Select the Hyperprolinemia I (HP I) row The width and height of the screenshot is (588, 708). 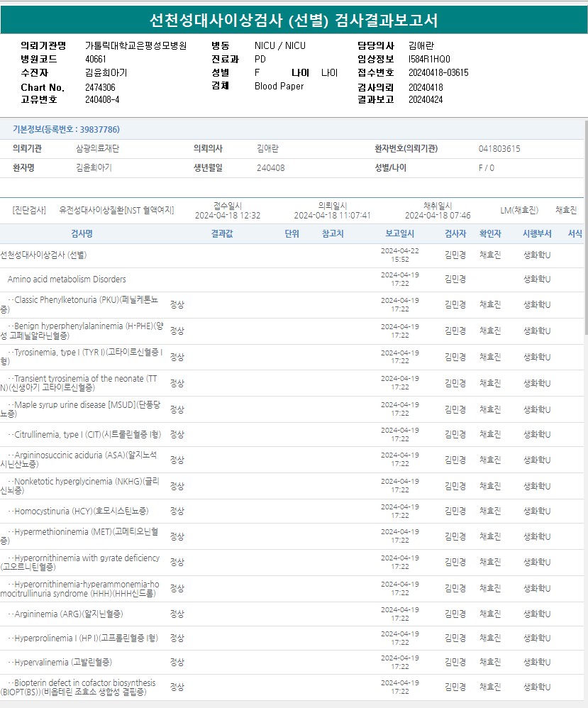click(292, 638)
